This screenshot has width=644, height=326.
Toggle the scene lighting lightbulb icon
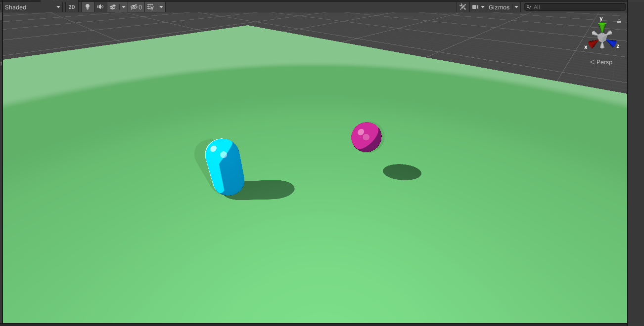point(87,7)
